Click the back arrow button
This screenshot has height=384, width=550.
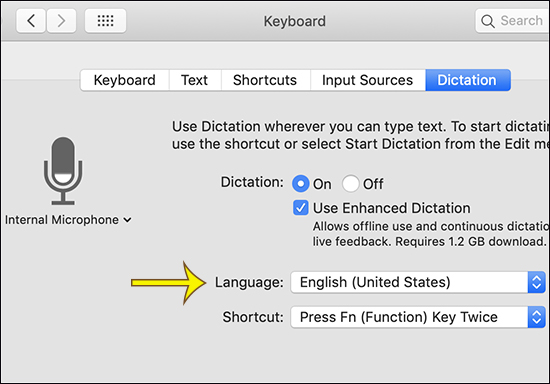(31, 21)
